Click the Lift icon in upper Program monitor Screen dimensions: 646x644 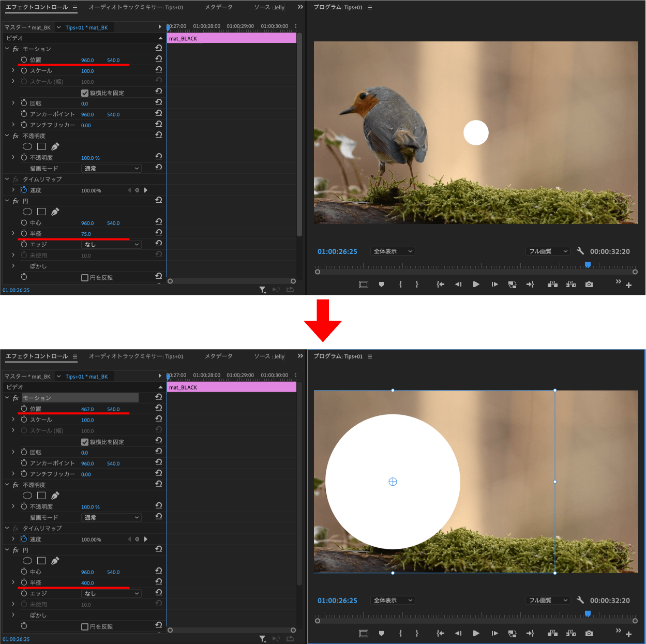552,284
